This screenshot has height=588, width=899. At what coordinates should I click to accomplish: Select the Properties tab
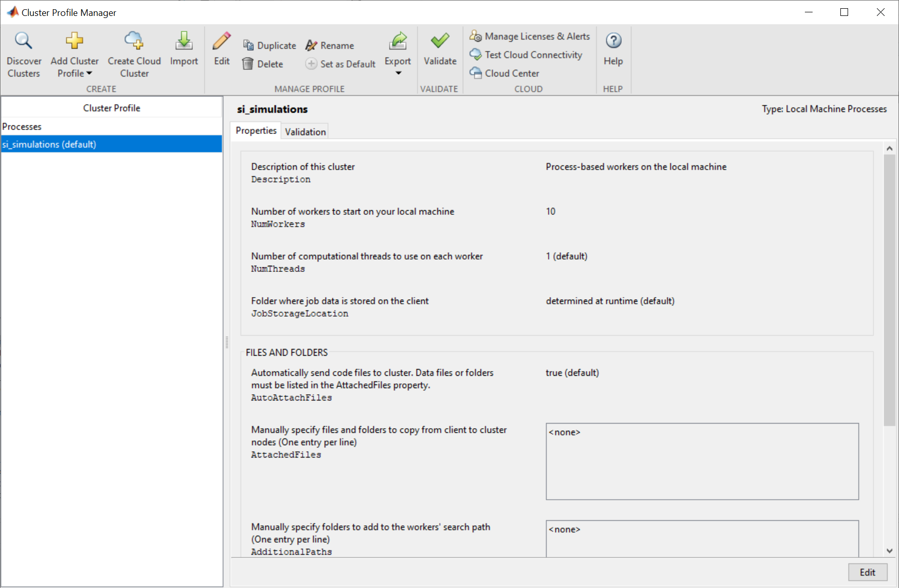[256, 131]
